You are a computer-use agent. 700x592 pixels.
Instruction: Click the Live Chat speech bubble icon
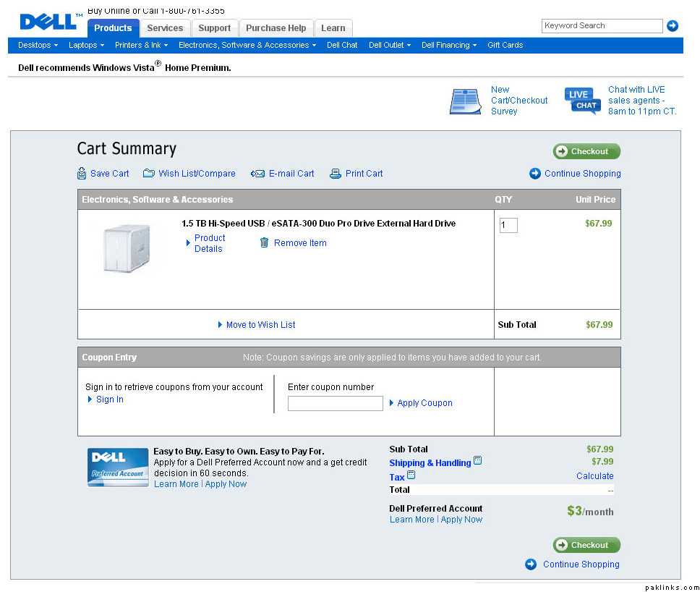tap(583, 101)
